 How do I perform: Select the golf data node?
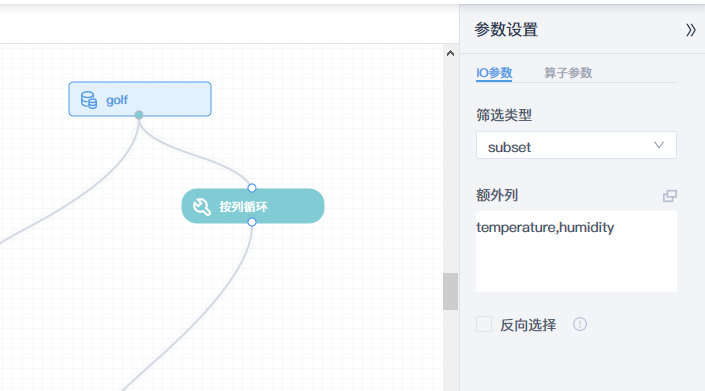(140, 99)
